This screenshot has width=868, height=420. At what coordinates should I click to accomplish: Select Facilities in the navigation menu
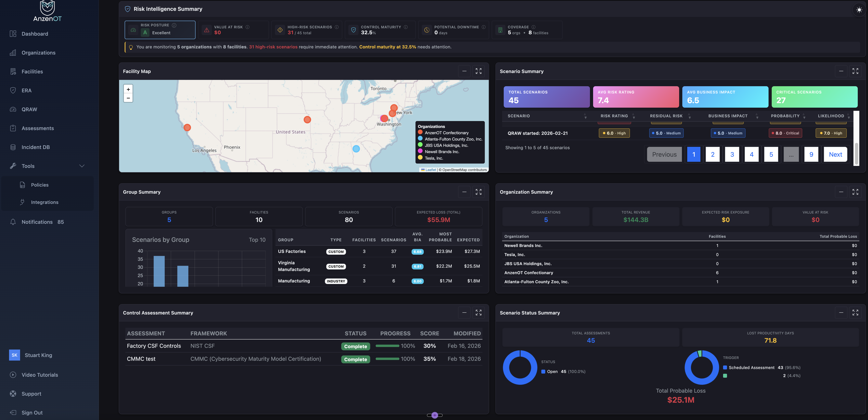32,71
